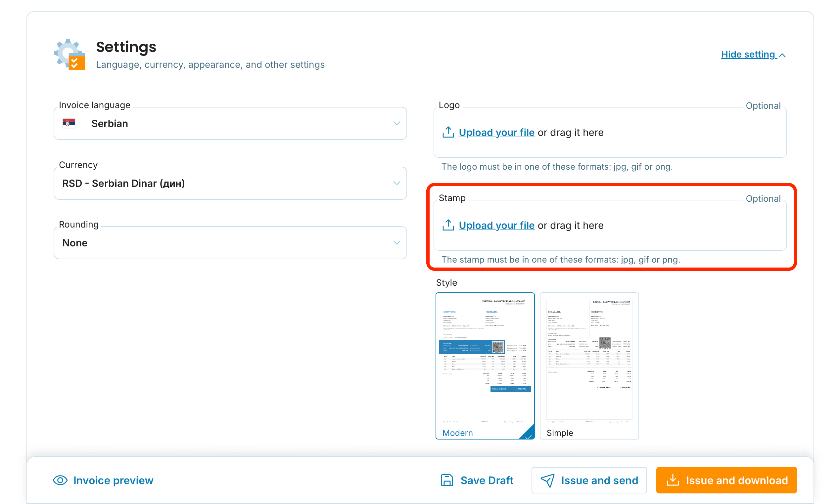Click the logo formats hint text
The height and width of the screenshot is (504, 840).
click(x=557, y=167)
